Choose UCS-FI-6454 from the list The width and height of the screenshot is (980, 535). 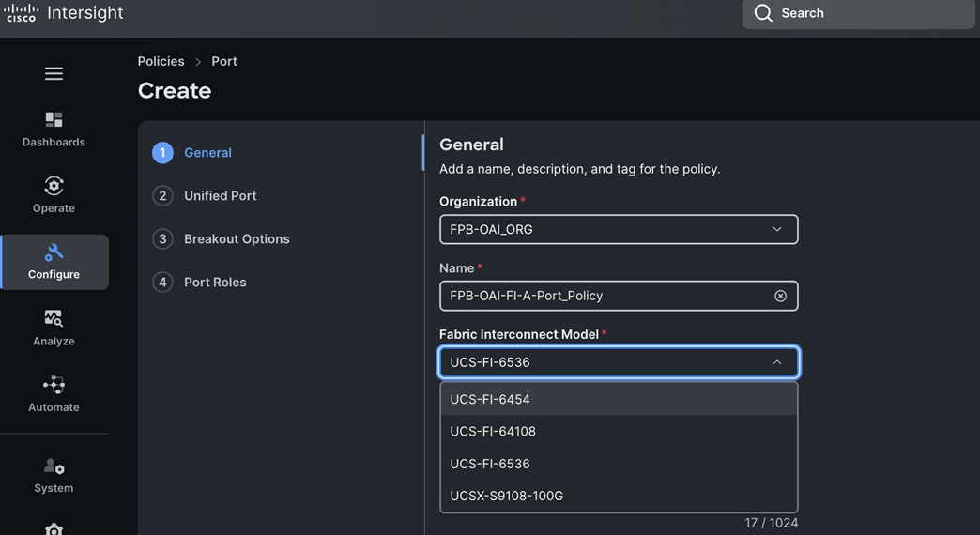click(x=619, y=399)
